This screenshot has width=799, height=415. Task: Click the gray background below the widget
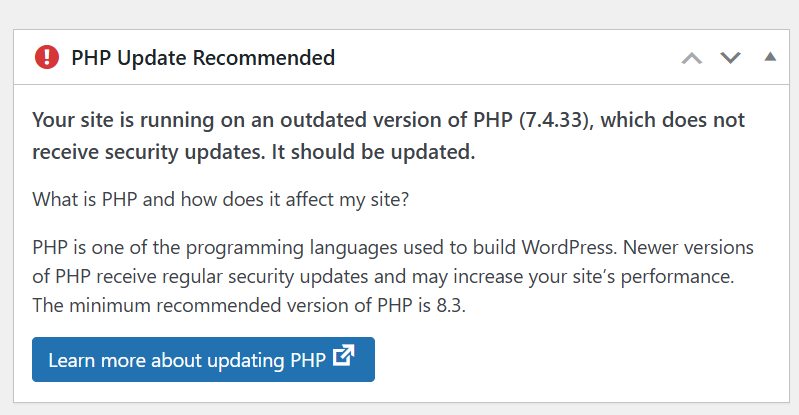(400, 409)
